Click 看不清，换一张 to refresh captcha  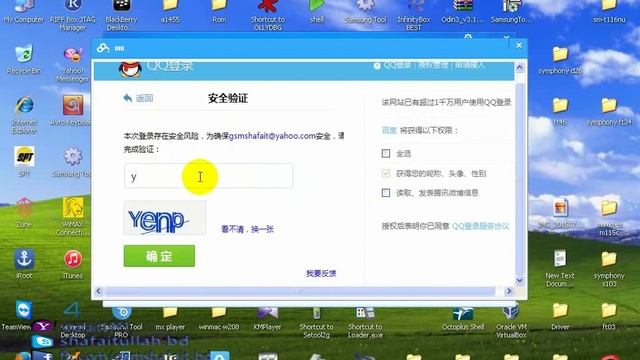pyautogui.click(x=247, y=229)
